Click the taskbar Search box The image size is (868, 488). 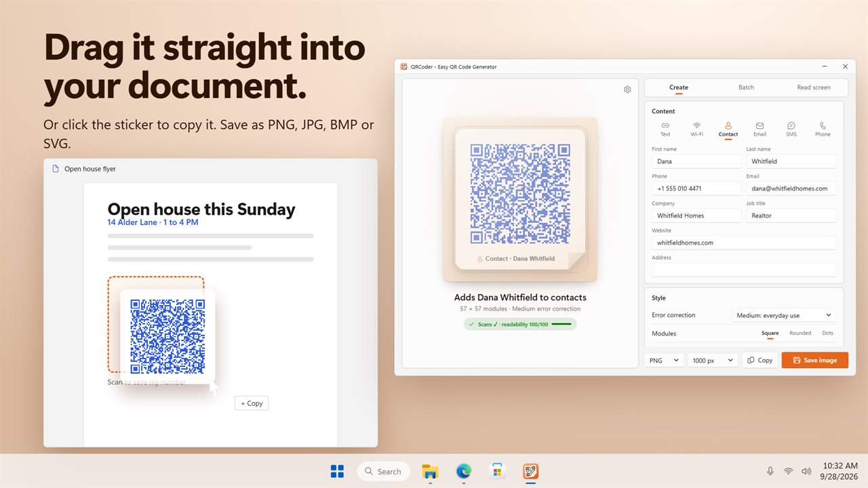pos(383,471)
